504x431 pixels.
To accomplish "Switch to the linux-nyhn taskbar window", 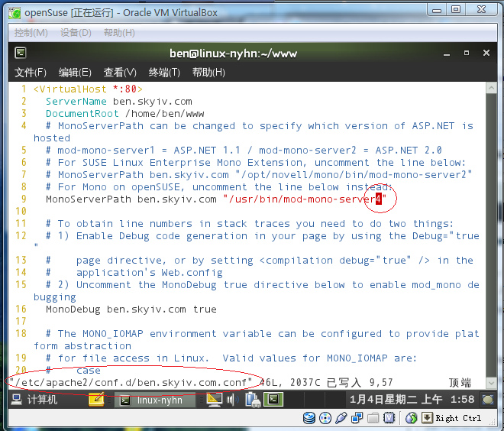I will pyautogui.click(x=154, y=400).
